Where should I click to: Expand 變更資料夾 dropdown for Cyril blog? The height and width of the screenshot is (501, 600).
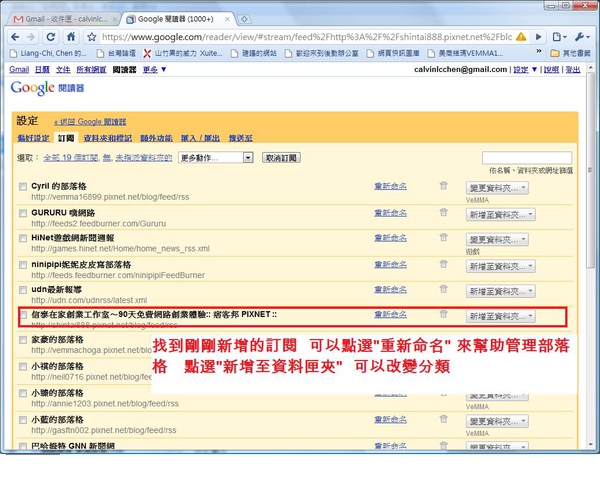tap(497, 187)
